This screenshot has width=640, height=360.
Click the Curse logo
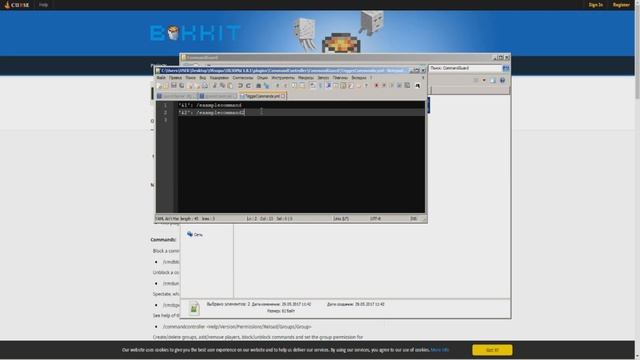point(16,5)
